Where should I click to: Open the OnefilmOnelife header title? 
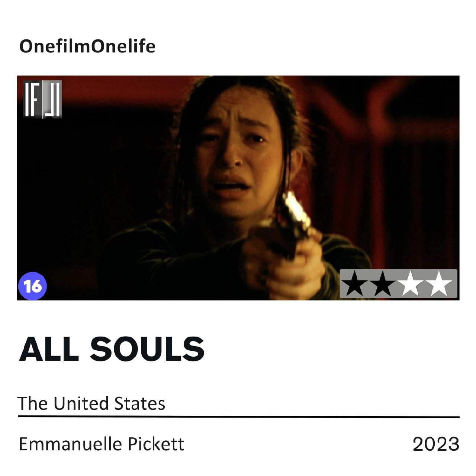[87, 46]
